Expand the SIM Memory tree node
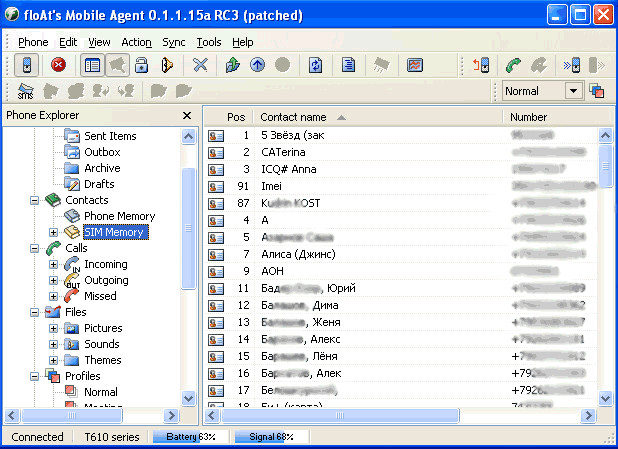618x449 pixels. pos(54,233)
